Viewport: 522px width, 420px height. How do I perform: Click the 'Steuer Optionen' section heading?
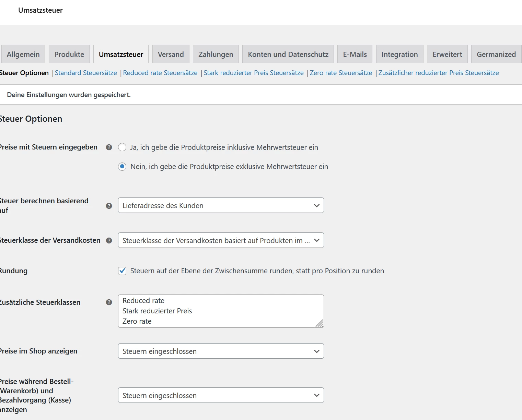(31, 119)
